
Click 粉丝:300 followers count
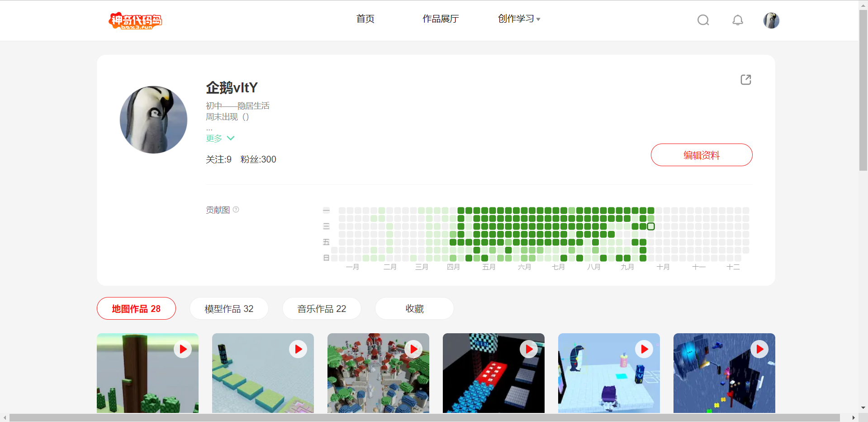258,159
